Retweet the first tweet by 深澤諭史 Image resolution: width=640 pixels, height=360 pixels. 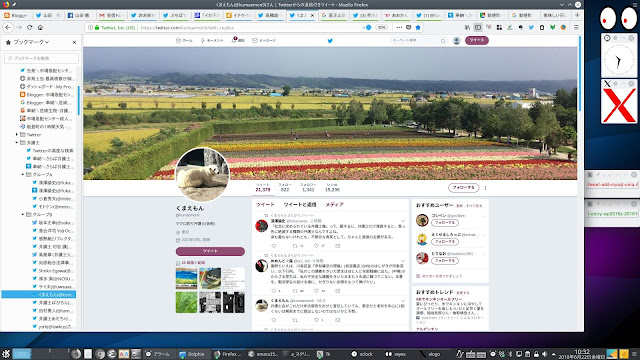coord(295,246)
